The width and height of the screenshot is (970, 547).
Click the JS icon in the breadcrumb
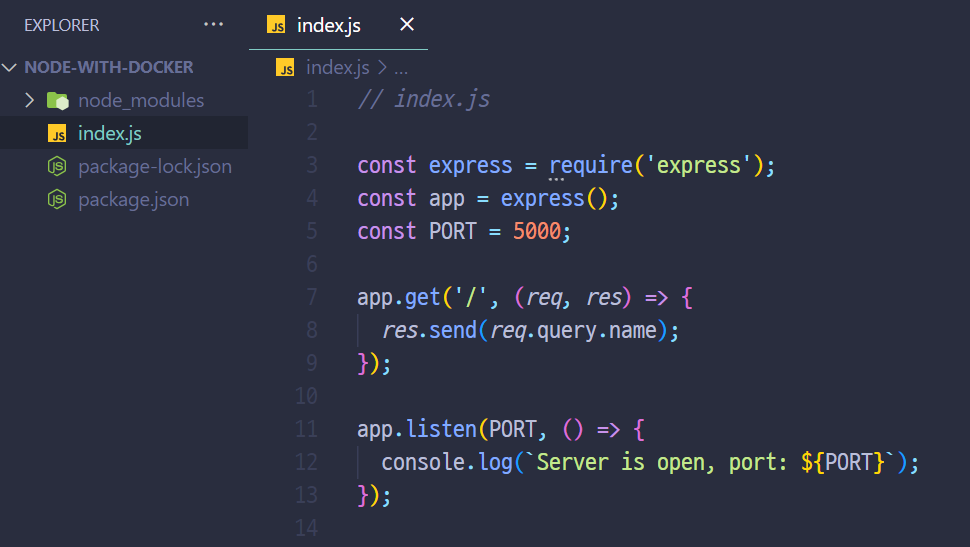[285, 67]
